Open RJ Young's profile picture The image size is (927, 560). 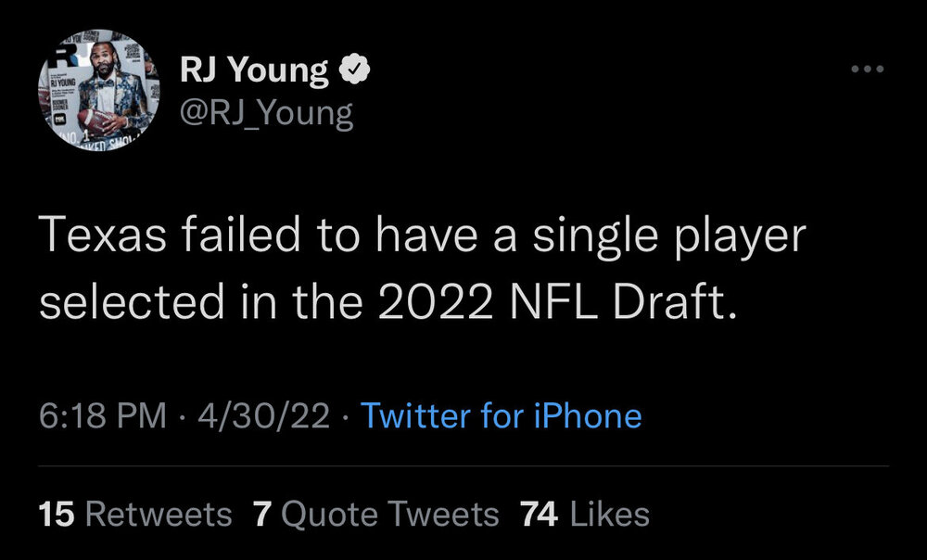pyautogui.click(x=99, y=92)
